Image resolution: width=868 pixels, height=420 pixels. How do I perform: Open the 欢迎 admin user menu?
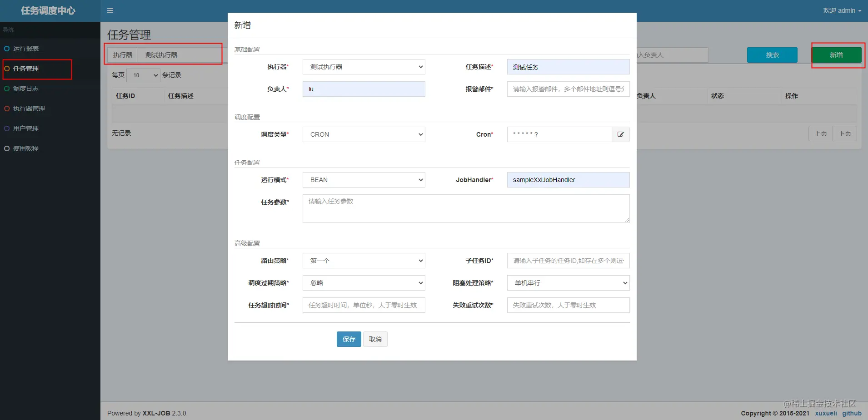tap(842, 10)
